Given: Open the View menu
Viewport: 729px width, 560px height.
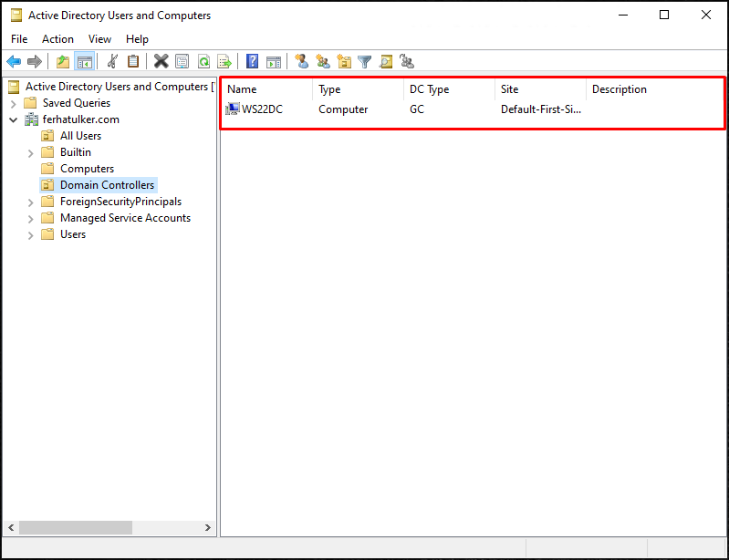Looking at the screenshot, I should pos(99,39).
